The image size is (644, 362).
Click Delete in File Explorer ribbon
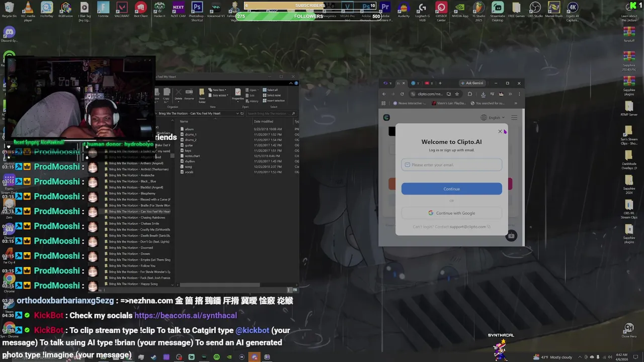click(178, 94)
